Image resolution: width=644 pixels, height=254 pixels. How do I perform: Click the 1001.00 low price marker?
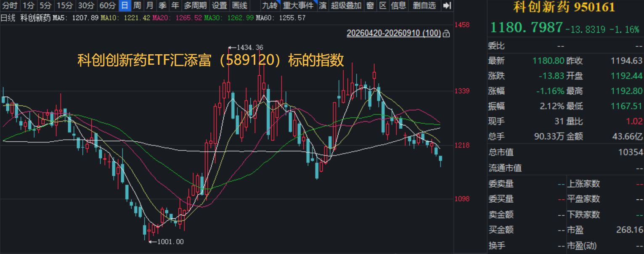coord(167,242)
